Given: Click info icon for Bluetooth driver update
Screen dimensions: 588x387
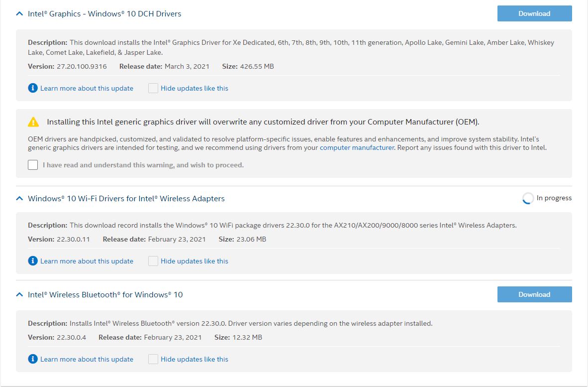Looking at the screenshot, I should [33, 359].
